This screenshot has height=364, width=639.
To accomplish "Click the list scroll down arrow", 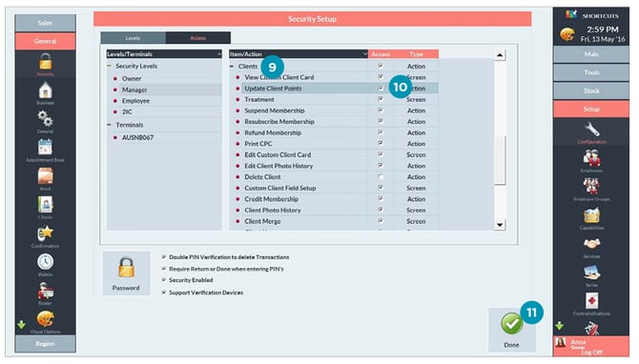I will (x=500, y=225).
